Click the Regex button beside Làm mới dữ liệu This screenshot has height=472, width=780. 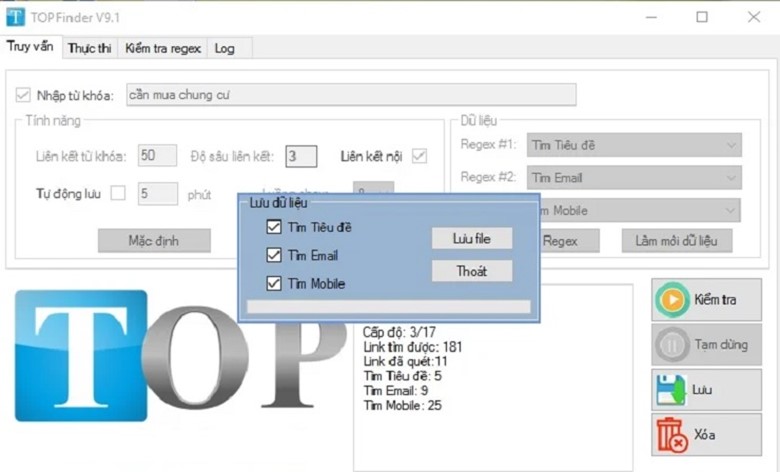pos(570,241)
